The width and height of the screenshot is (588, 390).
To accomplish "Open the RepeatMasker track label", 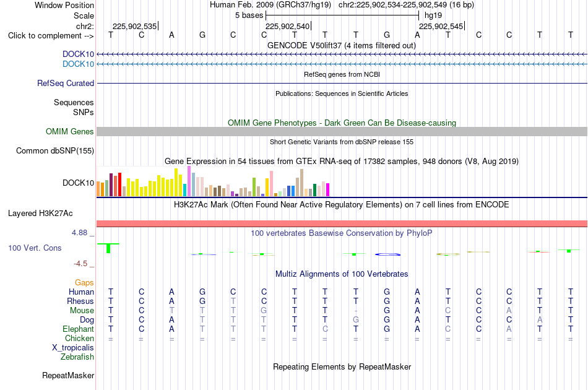I will [68, 375].
